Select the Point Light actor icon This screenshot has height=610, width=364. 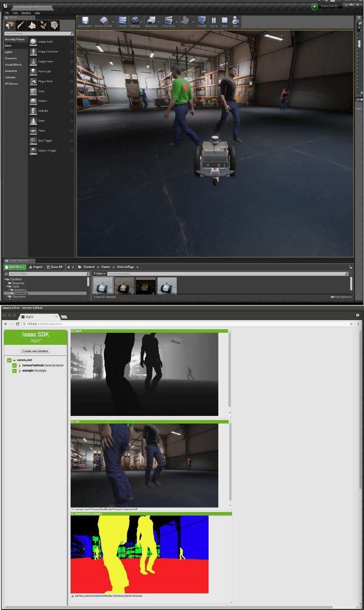(x=34, y=71)
